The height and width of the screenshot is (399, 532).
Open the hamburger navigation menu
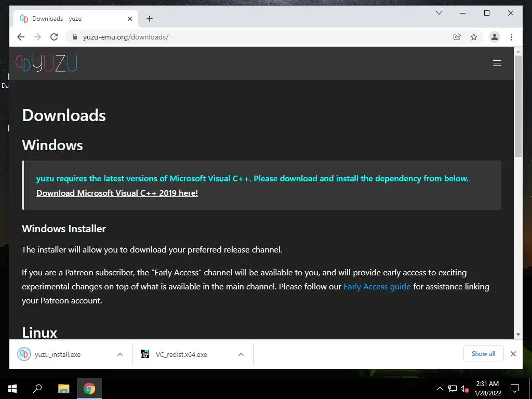pyautogui.click(x=497, y=63)
